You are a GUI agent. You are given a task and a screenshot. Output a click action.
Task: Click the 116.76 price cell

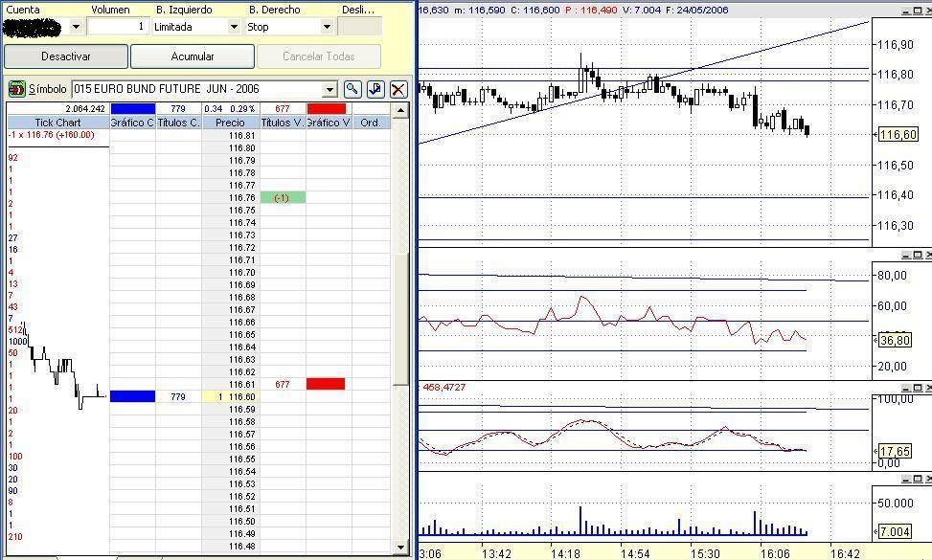click(x=231, y=198)
